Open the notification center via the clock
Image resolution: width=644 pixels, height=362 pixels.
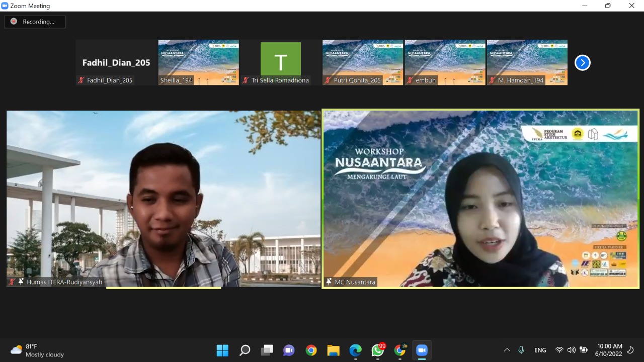pyautogui.click(x=610, y=350)
